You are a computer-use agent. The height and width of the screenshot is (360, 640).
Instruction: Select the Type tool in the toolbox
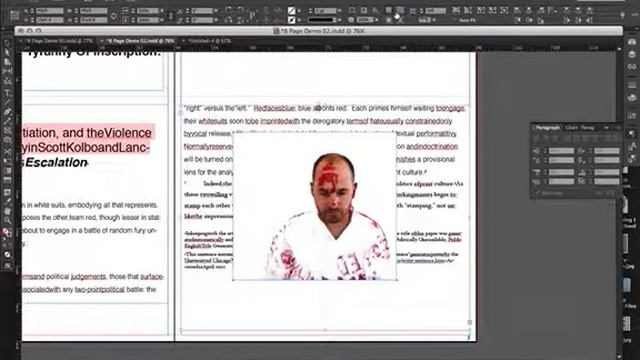(7, 93)
